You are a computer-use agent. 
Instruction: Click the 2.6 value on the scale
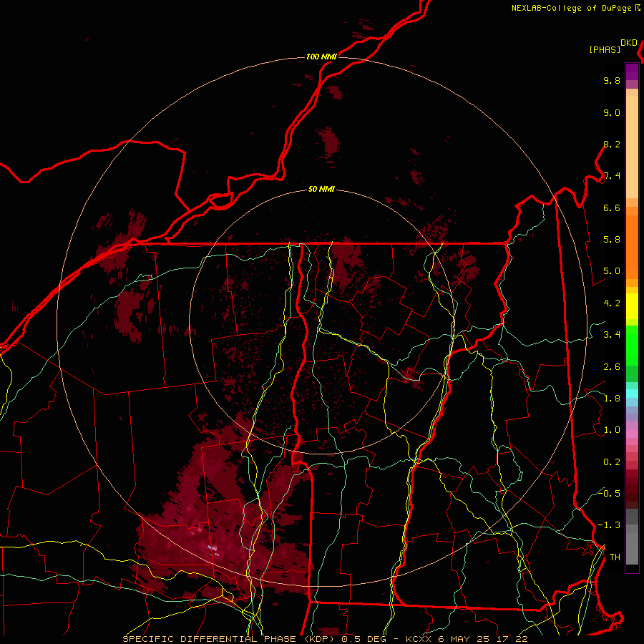pyautogui.click(x=612, y=367)
